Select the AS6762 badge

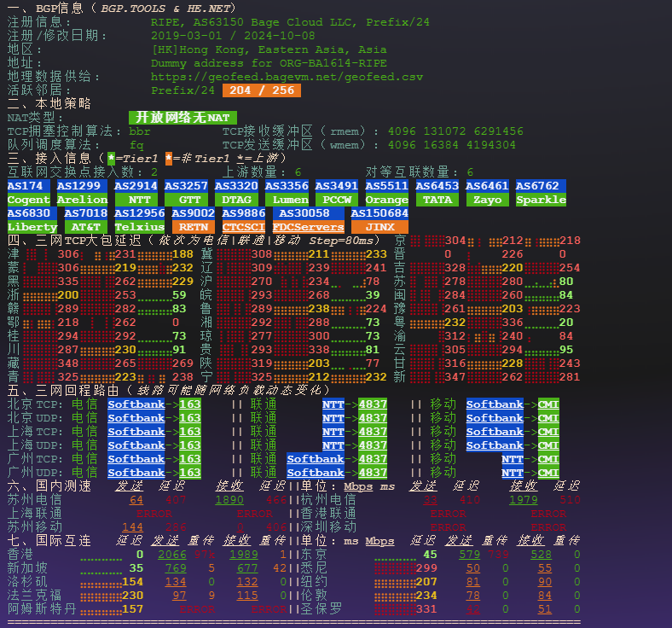(537, 186)
